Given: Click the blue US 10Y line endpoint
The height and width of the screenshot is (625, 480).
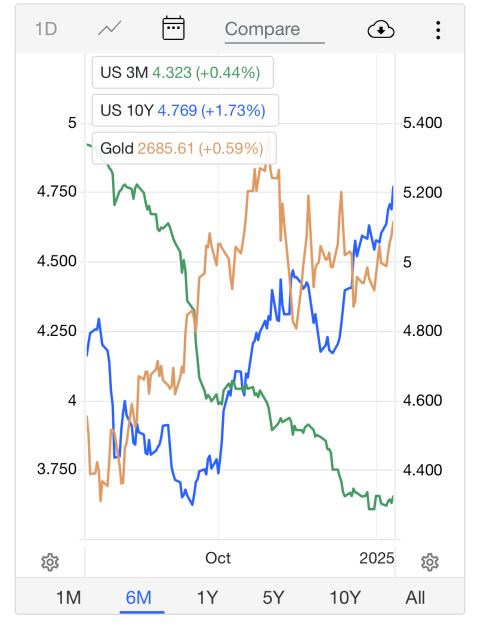Looking at the screenshot, I should pyautogui.click(x=393, y=187).
